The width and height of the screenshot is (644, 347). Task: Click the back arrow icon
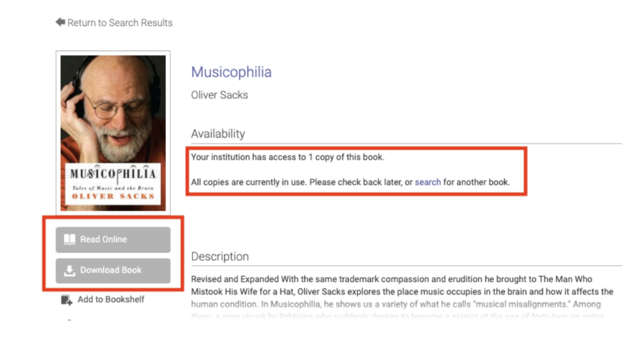[x=60, y=22]
